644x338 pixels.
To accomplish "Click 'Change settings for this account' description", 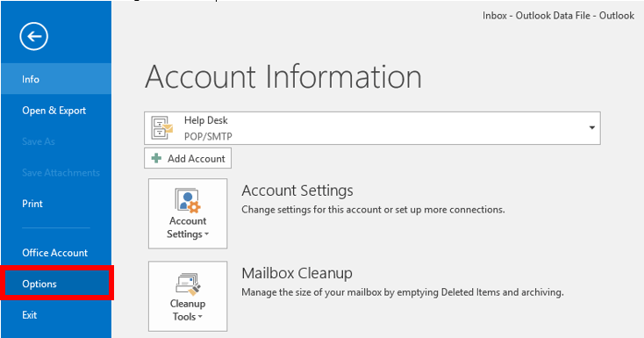I will coord(373,210).
